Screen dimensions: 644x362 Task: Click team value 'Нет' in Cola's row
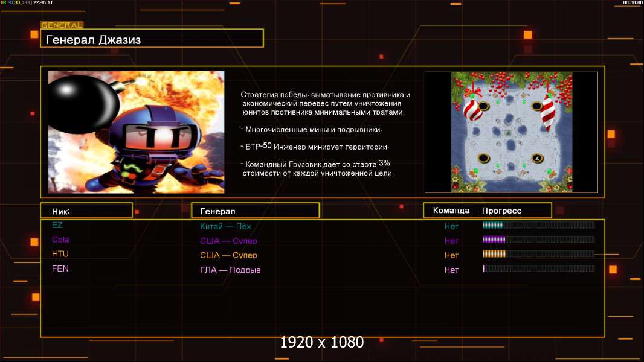(x=451, y=241)
